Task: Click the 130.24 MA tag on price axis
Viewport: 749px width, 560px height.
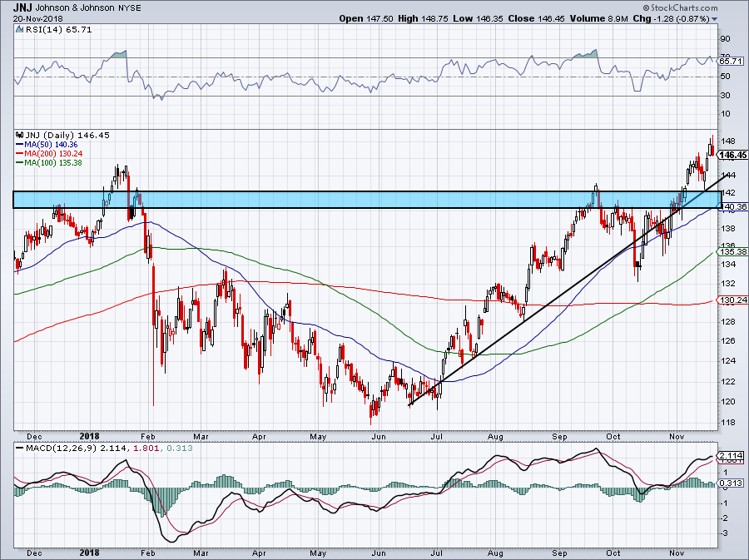Action: pyautogui.click(x=733, y=300)
